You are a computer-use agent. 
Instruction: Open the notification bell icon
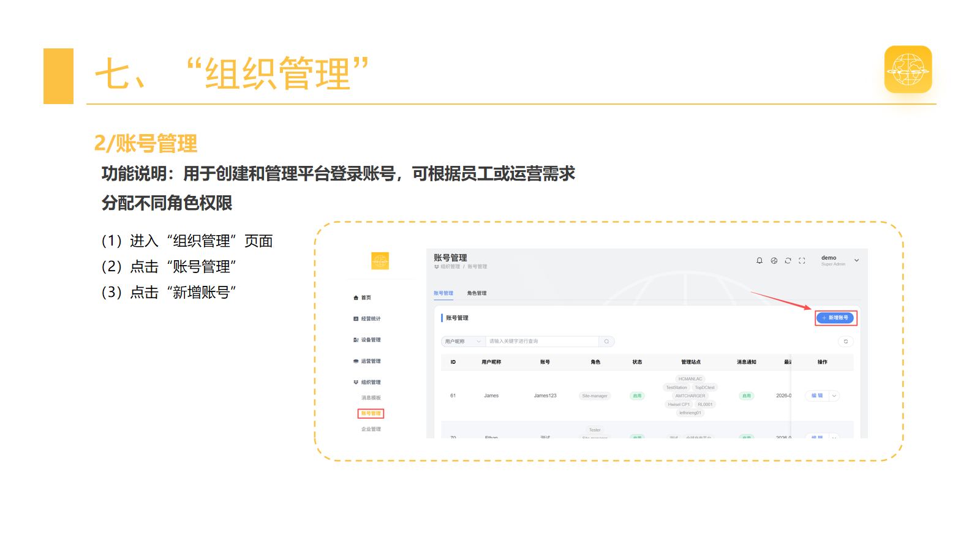click(759, 261)
